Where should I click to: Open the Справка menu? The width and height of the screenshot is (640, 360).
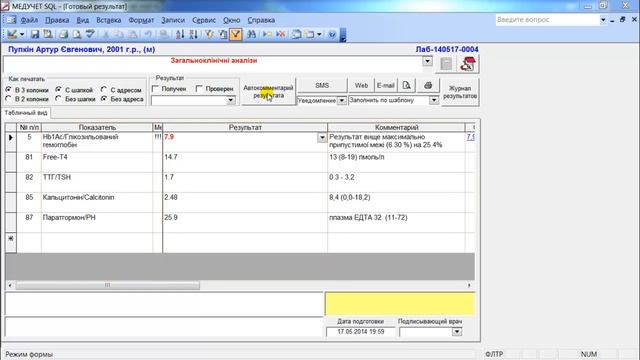261,20
